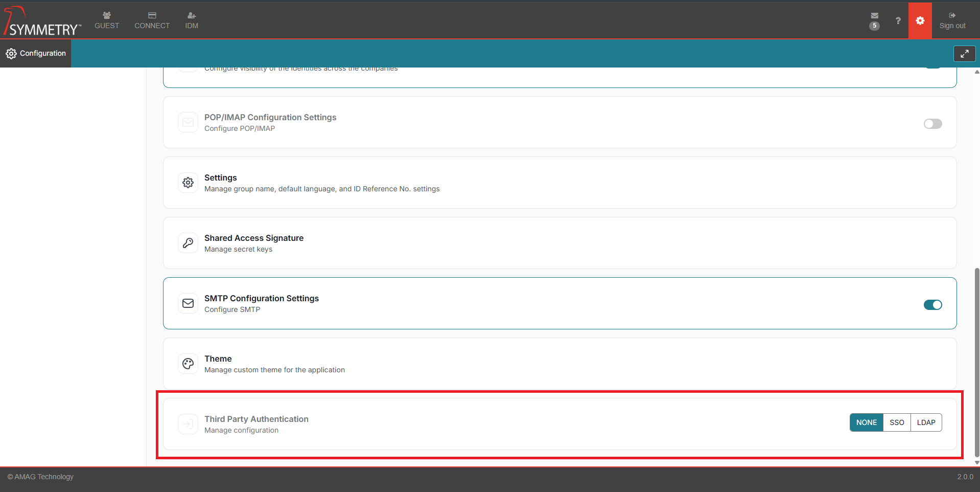Screen dimensions: 980x492
Task: Open the CONNECT menu
Action: (x=152, y=20)
